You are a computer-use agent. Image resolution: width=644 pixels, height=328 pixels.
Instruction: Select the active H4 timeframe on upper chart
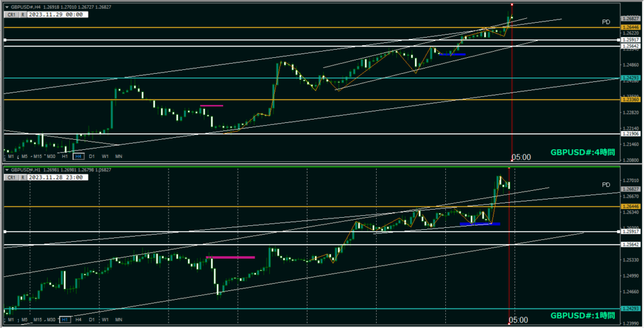point(79,156)
